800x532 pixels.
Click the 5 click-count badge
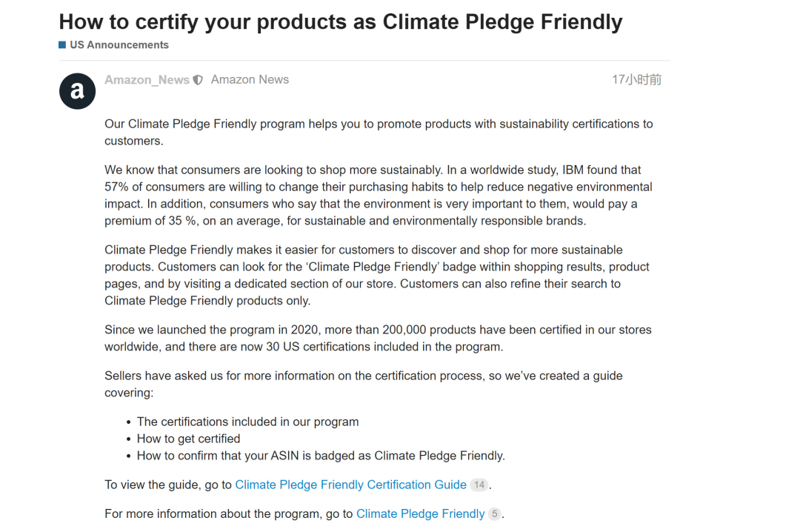point(494,513)
